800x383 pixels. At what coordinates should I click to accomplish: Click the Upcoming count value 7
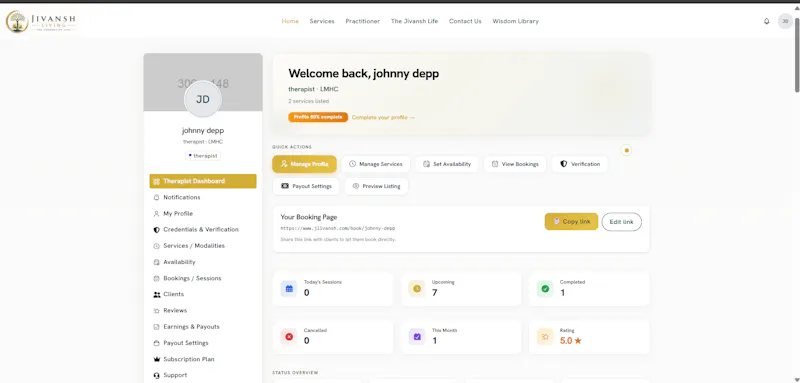434,293
